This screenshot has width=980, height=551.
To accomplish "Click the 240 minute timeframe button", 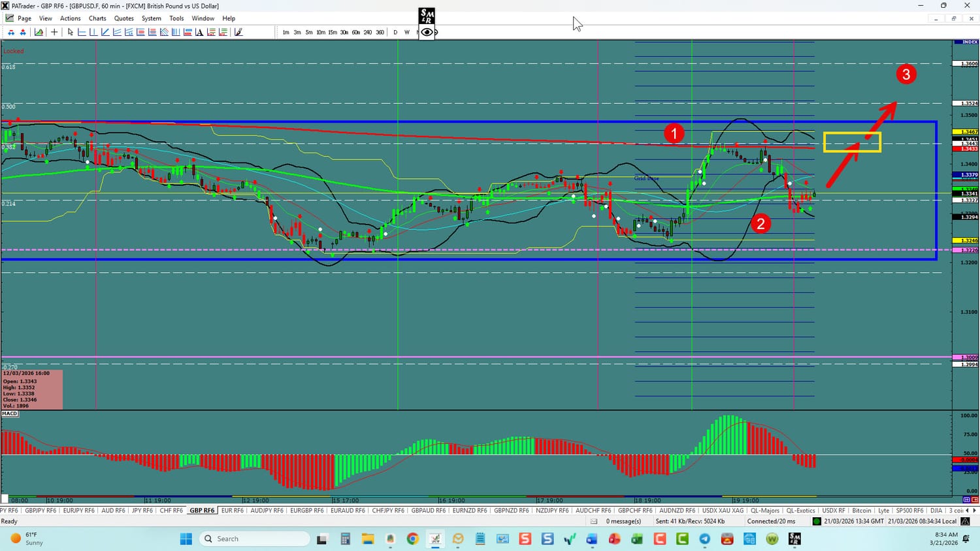I will pos(368,32).
